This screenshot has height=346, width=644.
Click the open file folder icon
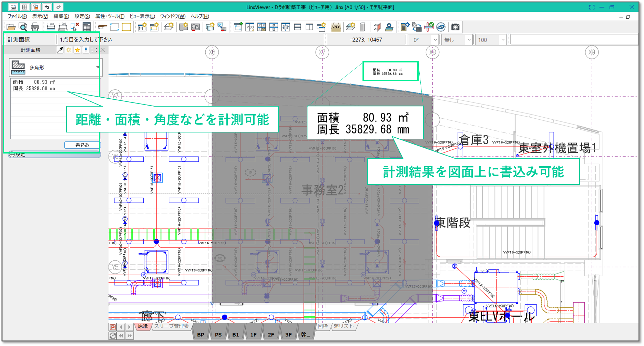tap(11, 27)
